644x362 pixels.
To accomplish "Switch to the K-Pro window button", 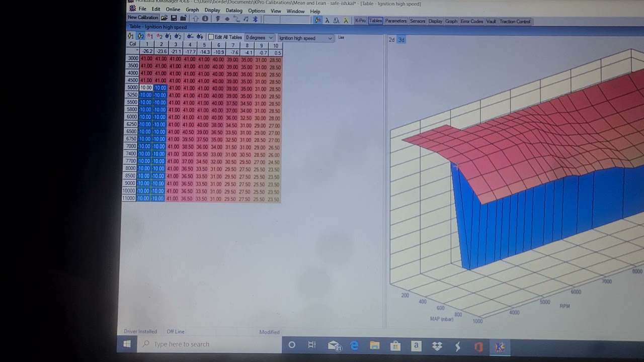I will pyautogui.click(x=360, y=21).
